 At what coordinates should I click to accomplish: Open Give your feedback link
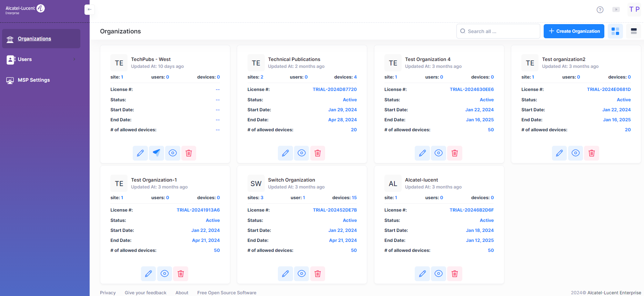coord(145,293)
